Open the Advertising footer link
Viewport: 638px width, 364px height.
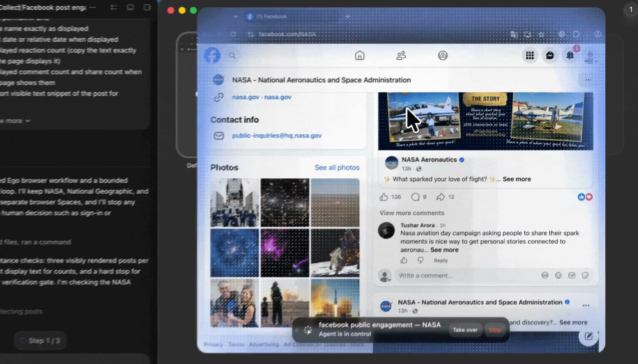264,344
